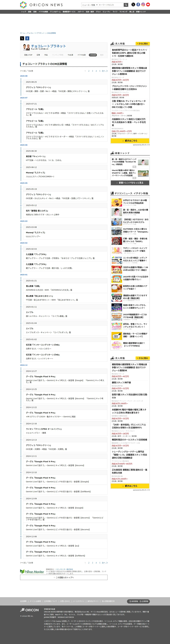The height and width of the screenshot is (644, 170).
Task: Go to ホーム in the breadcrumb
Action: click(23, 33)
